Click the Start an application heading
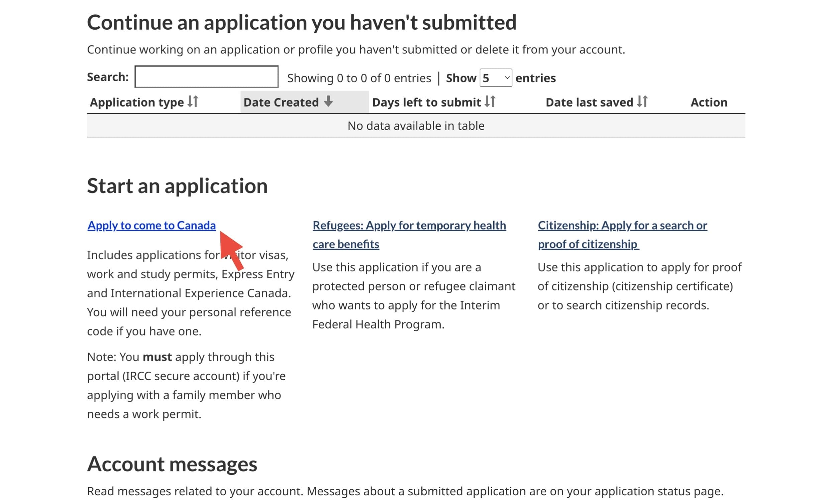Viewport: 832px width, 504px height. [177, 186]
